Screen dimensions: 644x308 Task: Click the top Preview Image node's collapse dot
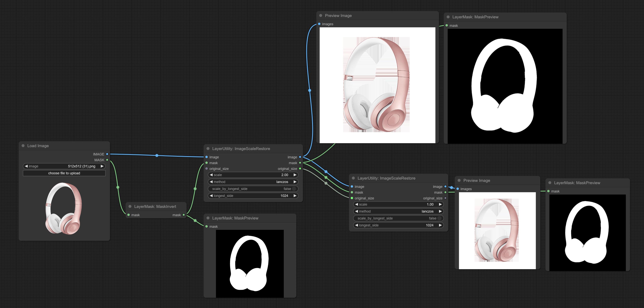(321, 15)
